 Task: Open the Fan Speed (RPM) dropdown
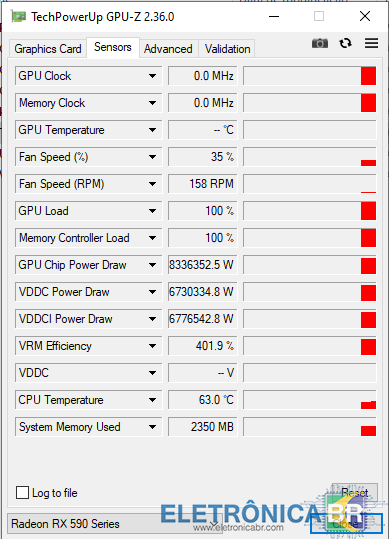point(152,184)
